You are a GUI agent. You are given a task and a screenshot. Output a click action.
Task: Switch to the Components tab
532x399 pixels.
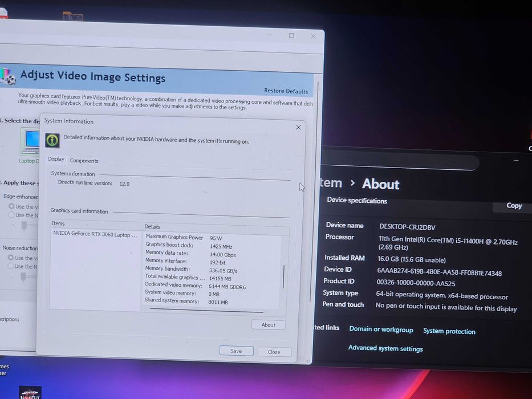84,161
